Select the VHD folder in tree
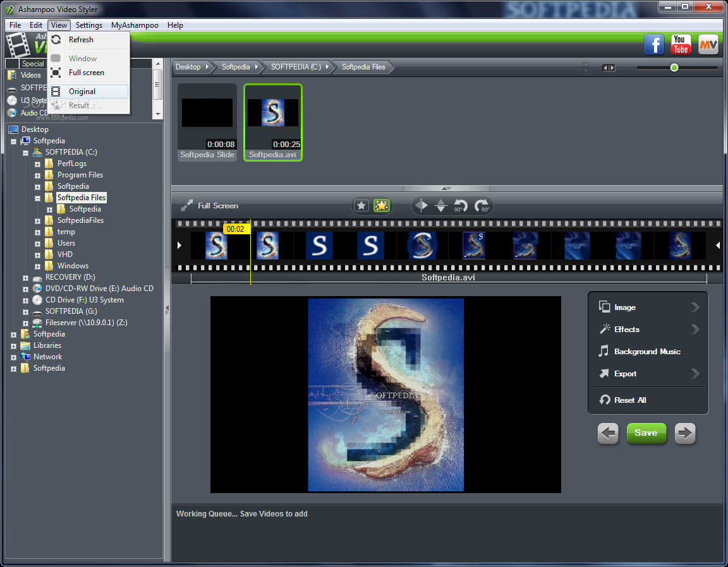The height and width of the screenshot is (567, 728). point(64,254)
